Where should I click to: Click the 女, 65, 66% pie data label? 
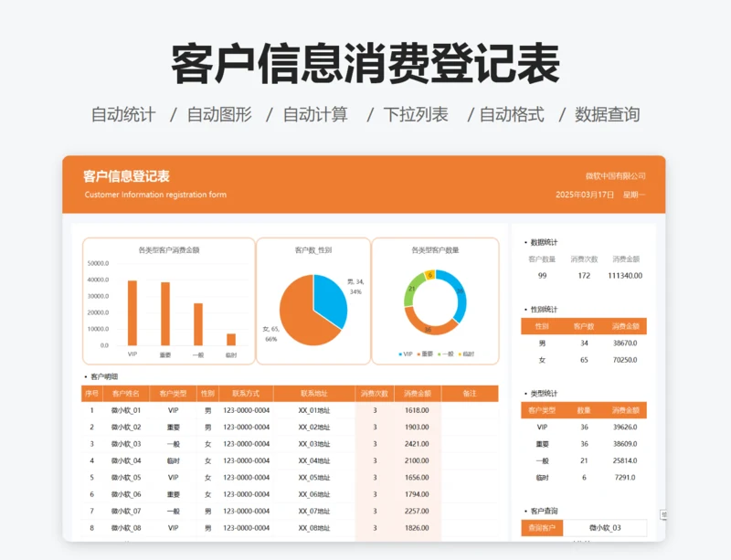tap(270, 333)
